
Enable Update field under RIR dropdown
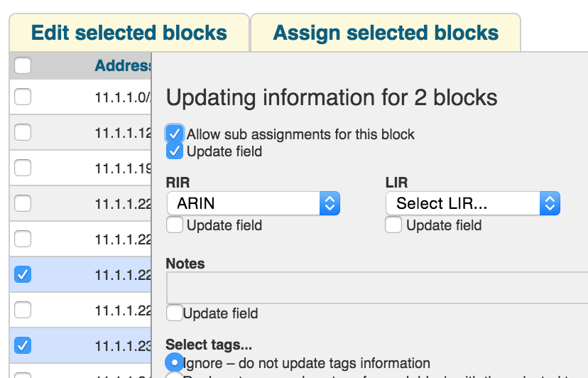pyautogui.click(x=175, y=225)
